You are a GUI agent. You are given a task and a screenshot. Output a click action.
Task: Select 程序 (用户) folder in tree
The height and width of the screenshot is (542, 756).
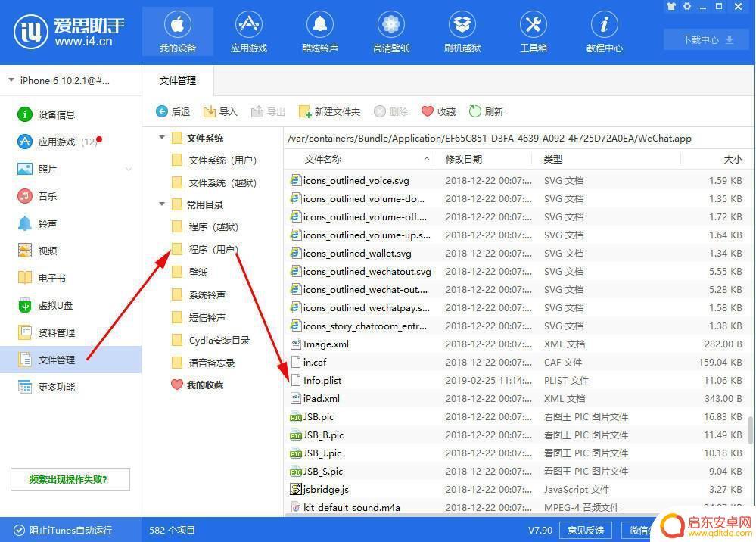(x=205, y=249)
